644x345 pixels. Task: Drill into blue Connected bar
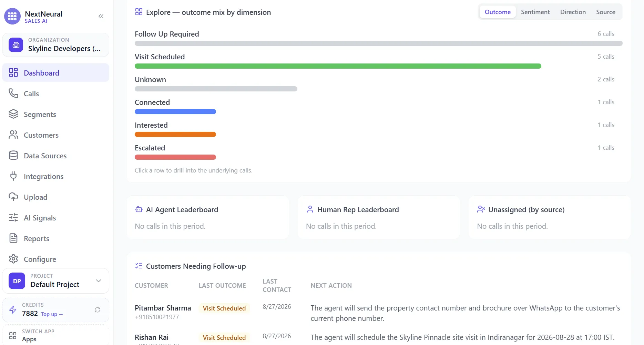pos(175,111)
